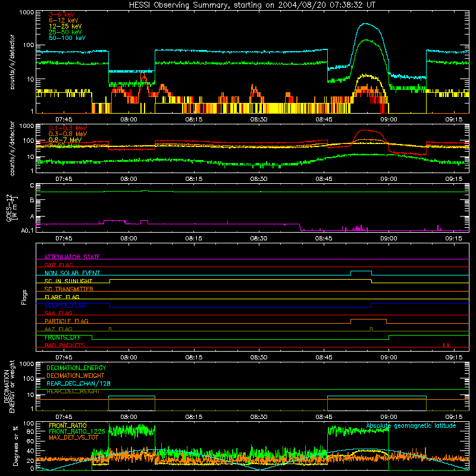Select the "Degrees or %" axis title
Image resolution: width=476 pixels, height=476 pixels.
tap(15, 446)
